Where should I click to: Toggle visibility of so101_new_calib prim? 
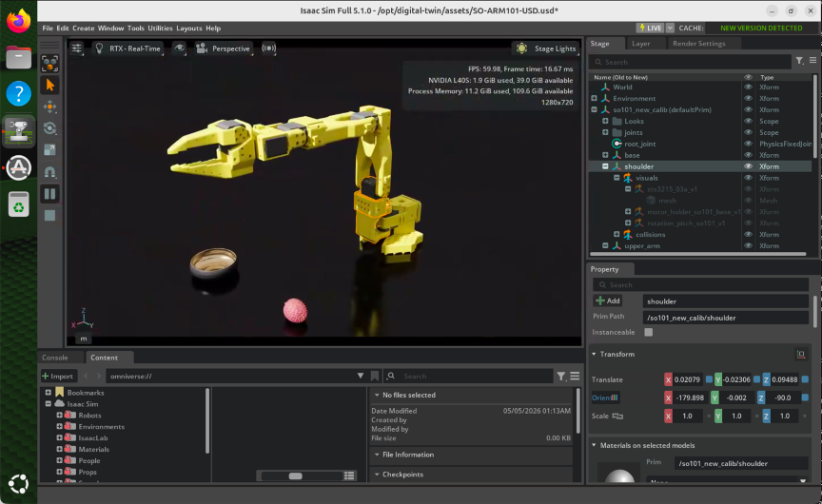pyautogui.click(x=748, y=109)
